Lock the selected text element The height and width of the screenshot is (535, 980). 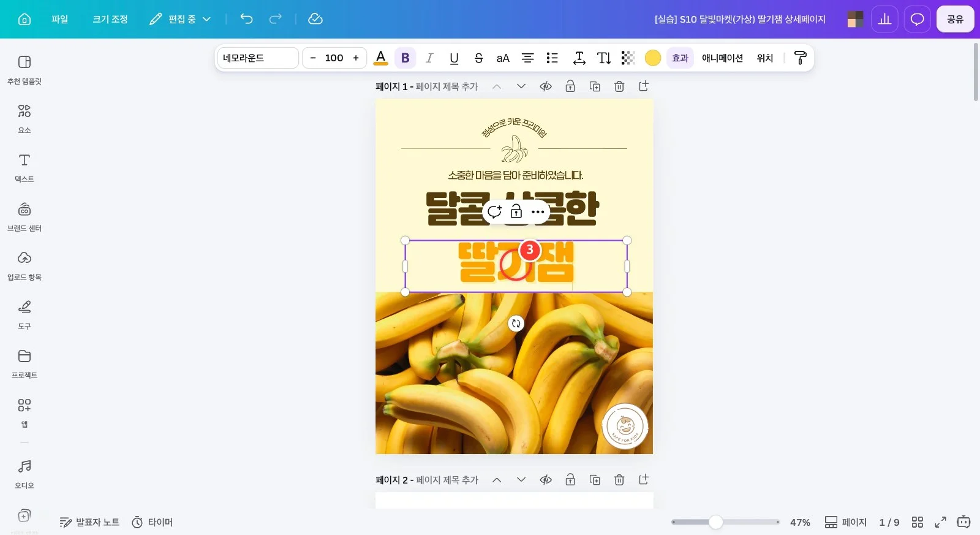click(x=516, y=212)
